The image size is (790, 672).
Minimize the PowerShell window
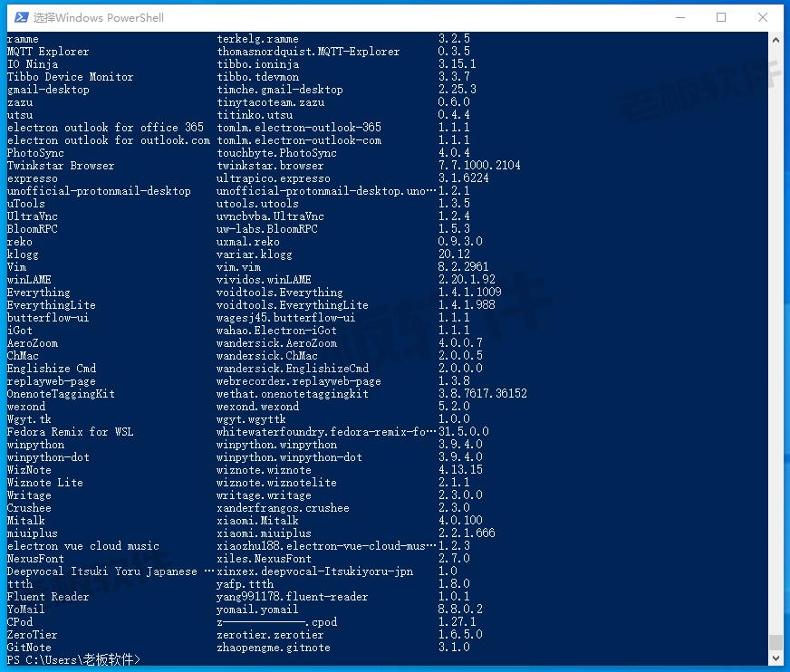(x=679, y=17)
